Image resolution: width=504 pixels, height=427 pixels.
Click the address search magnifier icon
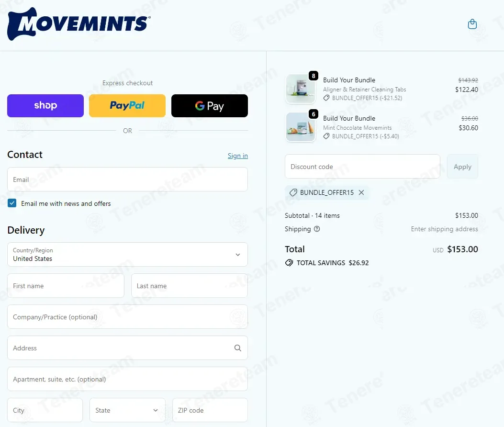[237, 348]
